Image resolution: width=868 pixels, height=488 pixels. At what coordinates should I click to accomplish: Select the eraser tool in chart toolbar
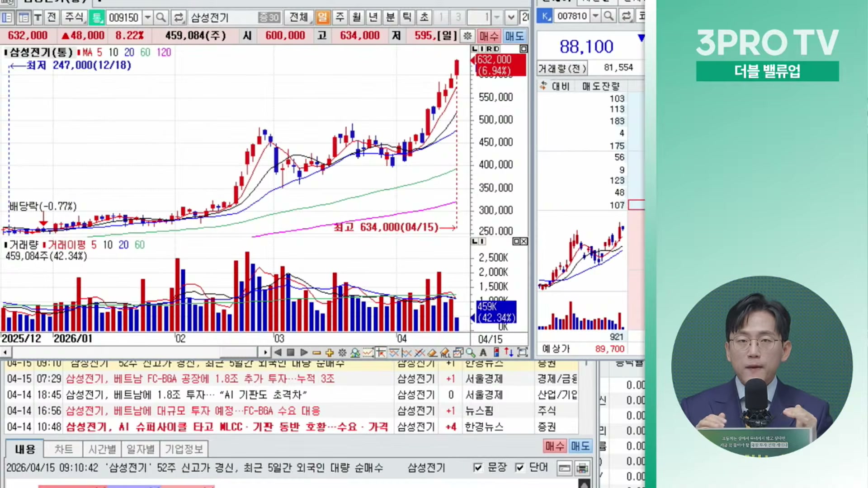pos(432,352)
